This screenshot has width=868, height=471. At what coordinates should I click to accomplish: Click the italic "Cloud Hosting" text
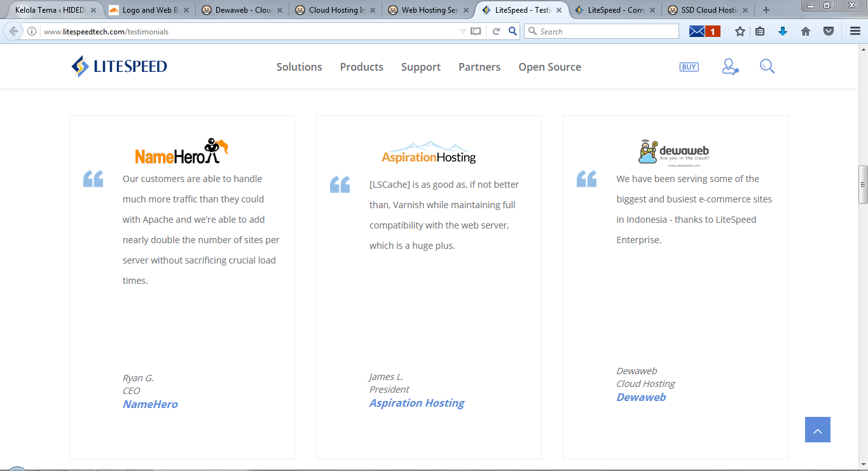(645, 384)
